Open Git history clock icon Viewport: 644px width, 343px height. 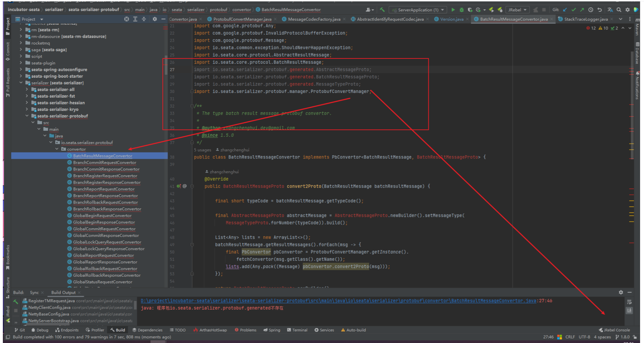coord(591,10)
